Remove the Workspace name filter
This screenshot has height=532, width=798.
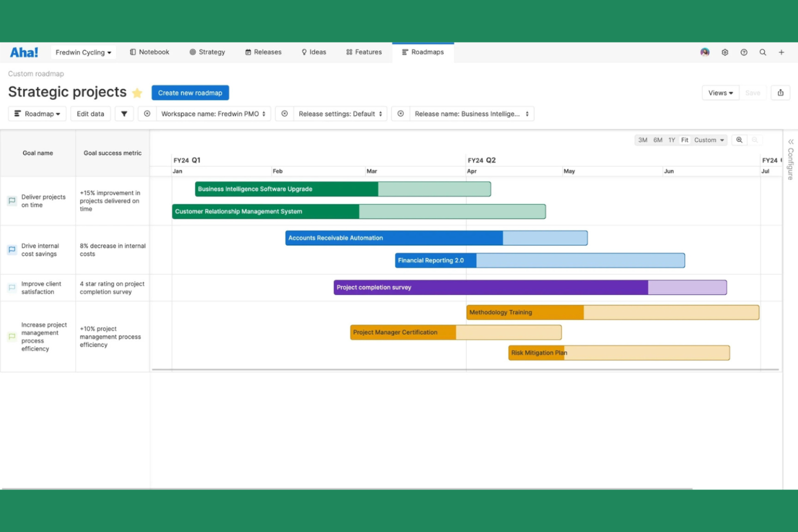[147, 114]
